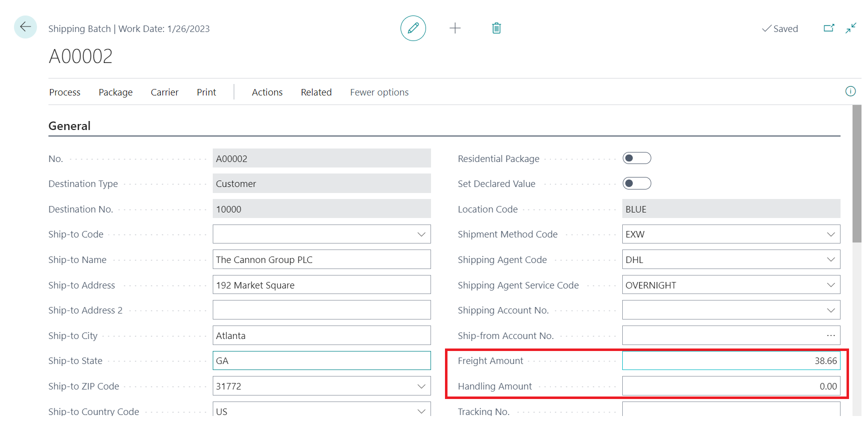Expand the Ship-to Code dropdown

[x=421, y=234]
